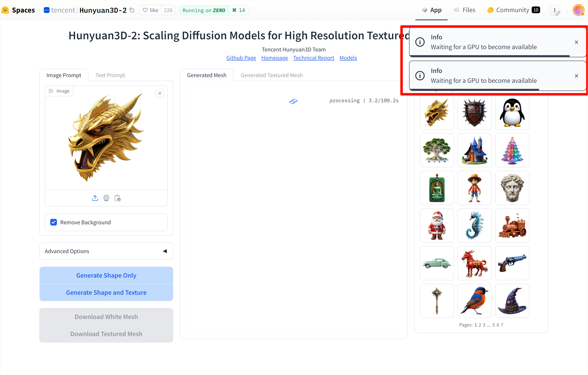Click the 14 hardware count badge
This screenshot has width=588, height=375.
point(239,10)
